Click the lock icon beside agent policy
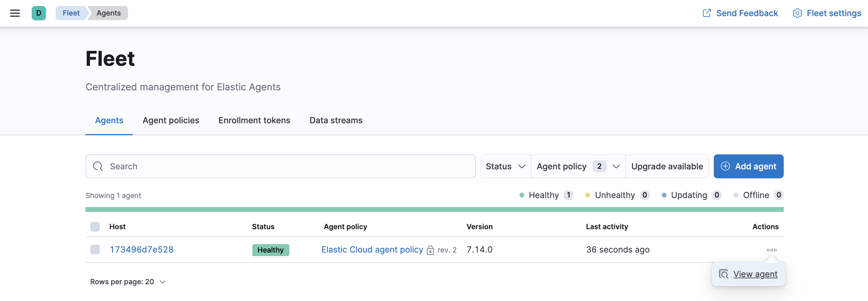 [430, 250]
